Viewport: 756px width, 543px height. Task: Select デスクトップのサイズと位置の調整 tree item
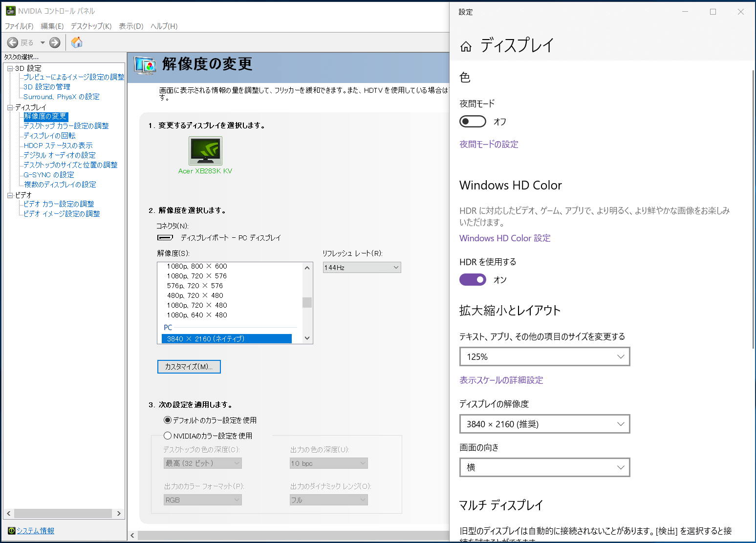[x=70, y=165]
